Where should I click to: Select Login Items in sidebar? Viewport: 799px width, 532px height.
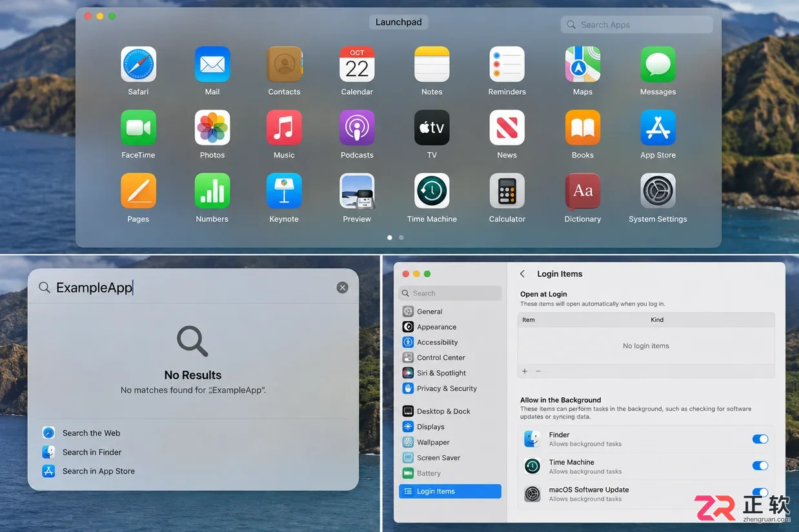tap(450, 491)
